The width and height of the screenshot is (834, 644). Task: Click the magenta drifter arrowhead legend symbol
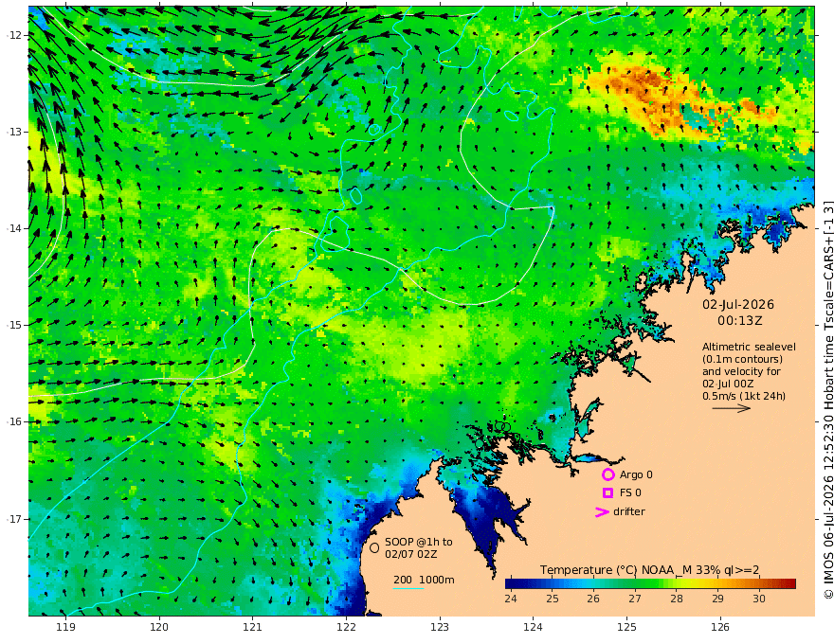[x=602, y=511]
